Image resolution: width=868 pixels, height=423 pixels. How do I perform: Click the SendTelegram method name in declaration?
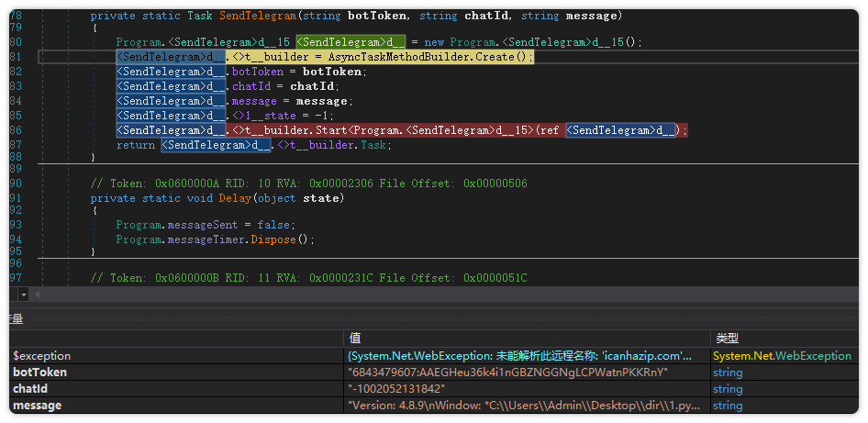tap(255, 16)
